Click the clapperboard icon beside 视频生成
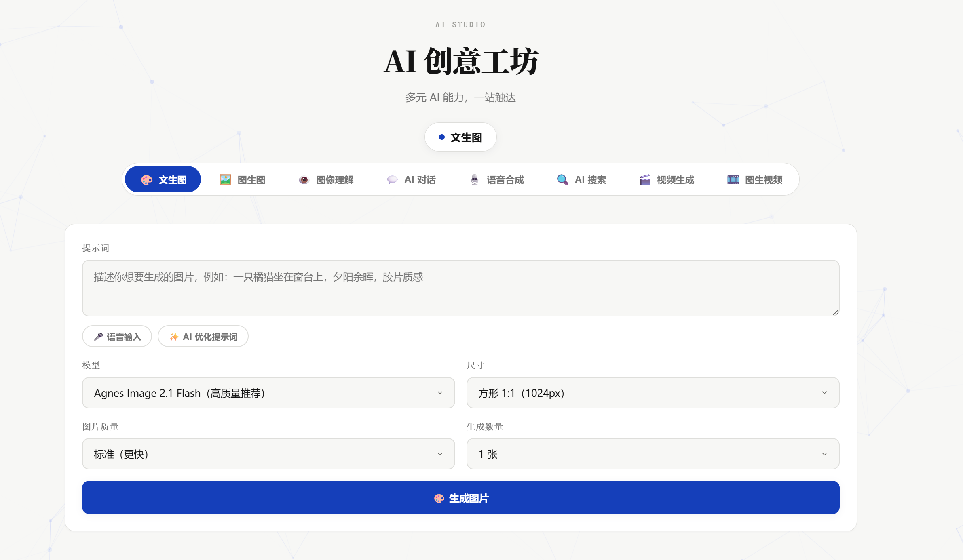 point(645,180)
